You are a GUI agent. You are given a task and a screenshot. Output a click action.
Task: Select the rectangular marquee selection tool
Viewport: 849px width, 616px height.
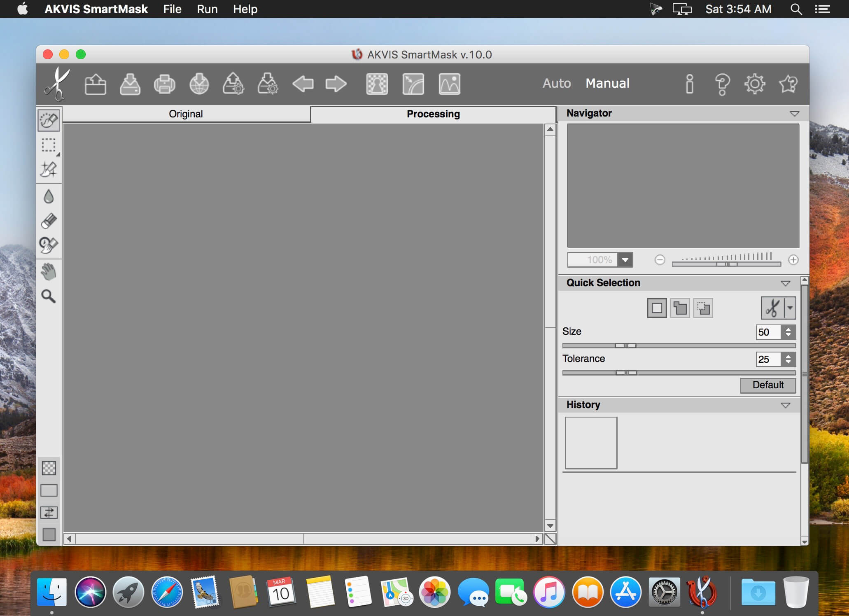tap(49, 145)
